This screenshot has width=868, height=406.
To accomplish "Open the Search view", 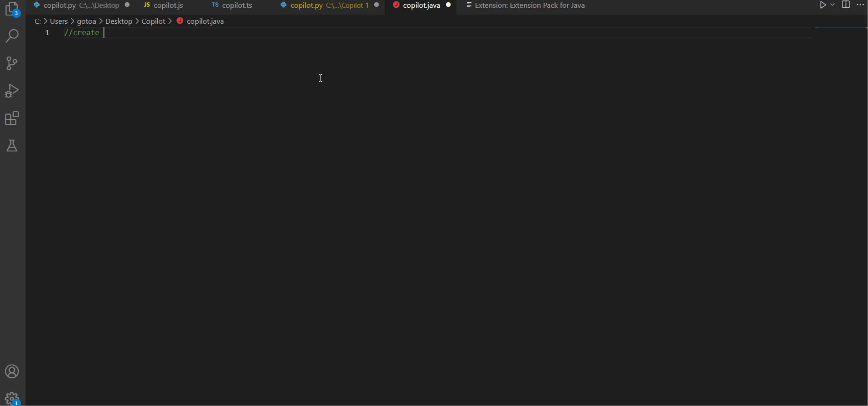I will pos(12,36).
